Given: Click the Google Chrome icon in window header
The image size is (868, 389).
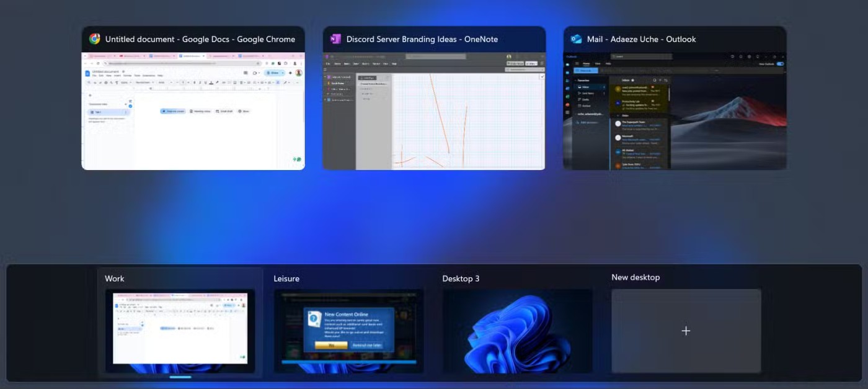Looking at the screenshot, I should point(95,39).
